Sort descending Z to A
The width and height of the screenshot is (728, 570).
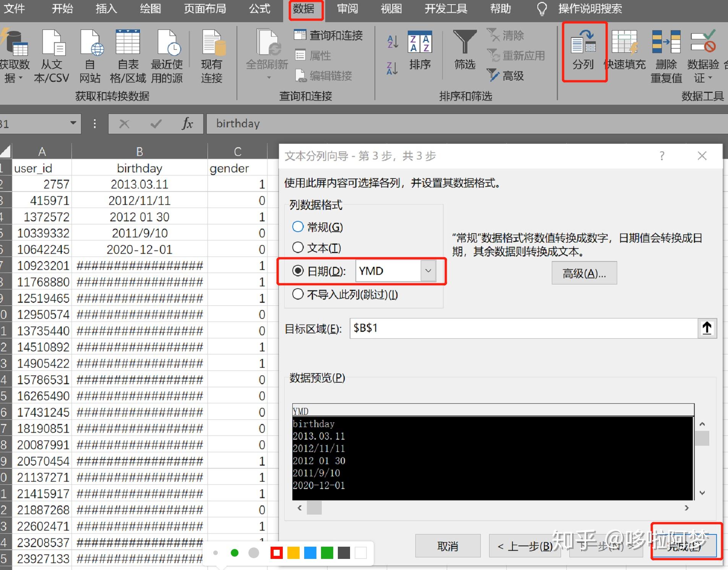(x=393, y=68)
